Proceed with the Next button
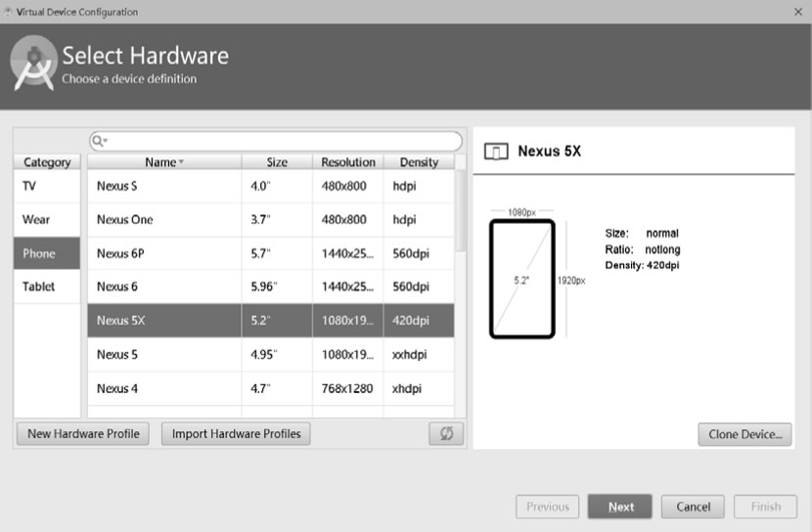812x532 pixels. pyautogui.click(x=620, y=507)
